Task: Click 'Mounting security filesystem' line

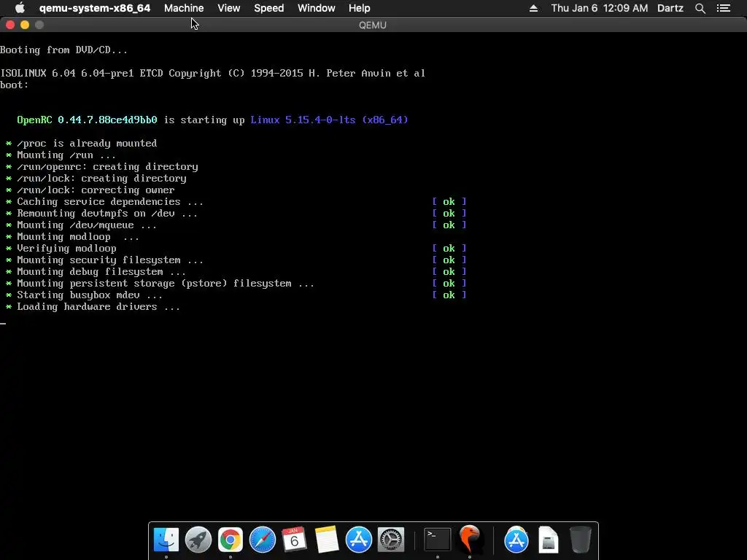Action: (110, 260)
